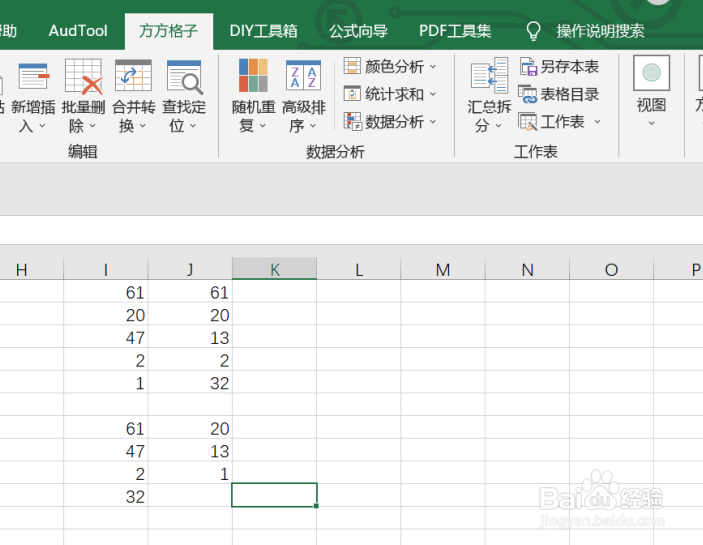Image resolution: width=703 pixels, height=545 pixels.
Task: Select column J header
Action: [x=190, y=269]
